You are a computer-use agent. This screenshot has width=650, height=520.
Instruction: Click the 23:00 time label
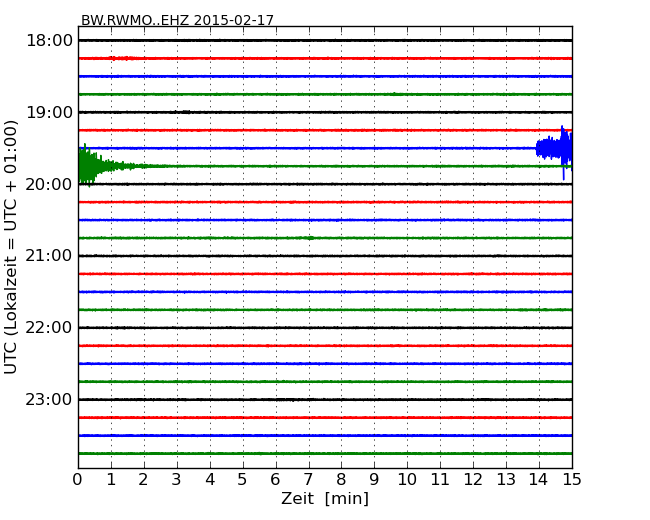49,399
